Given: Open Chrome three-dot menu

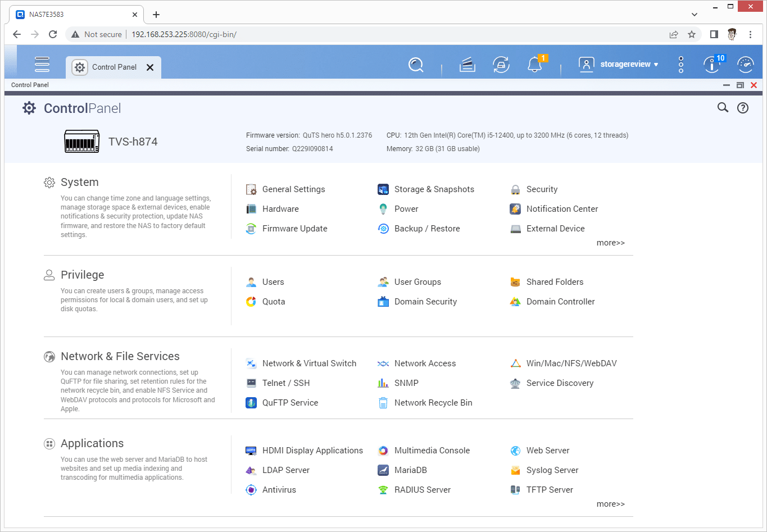Looking at the screenshot, I should [x=751, y=34].
